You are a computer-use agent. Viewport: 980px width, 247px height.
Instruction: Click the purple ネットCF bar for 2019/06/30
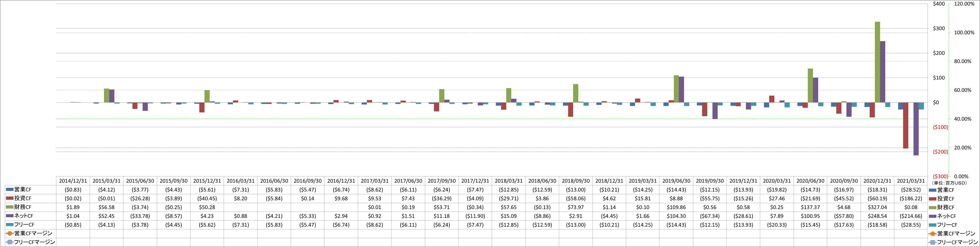681,90
